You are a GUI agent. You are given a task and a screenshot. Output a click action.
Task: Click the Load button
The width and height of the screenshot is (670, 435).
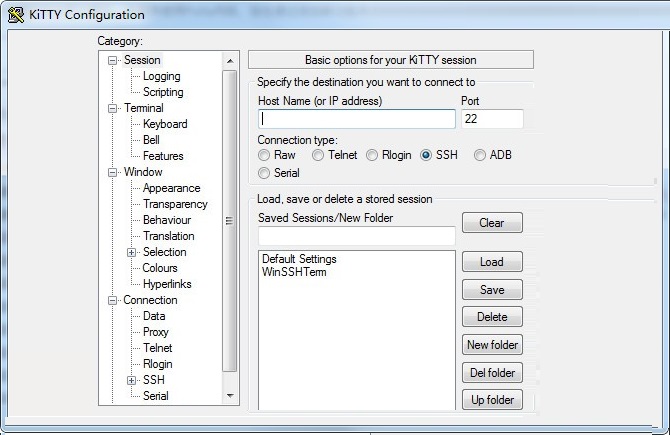[492, 262]
